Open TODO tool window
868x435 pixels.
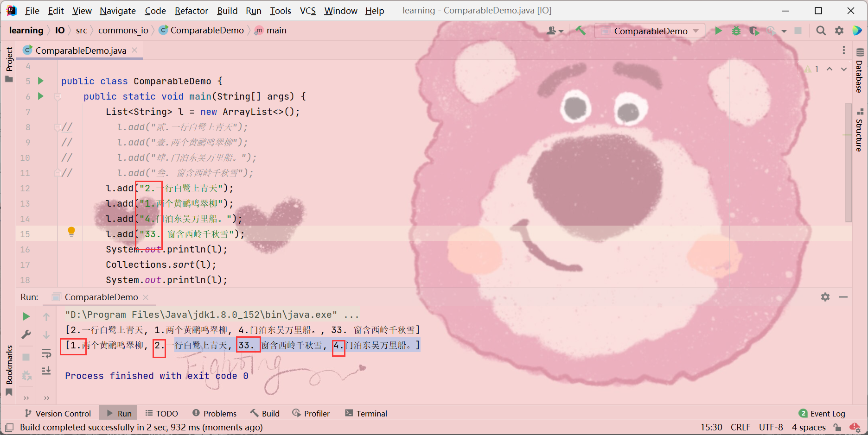click(161, 413)
